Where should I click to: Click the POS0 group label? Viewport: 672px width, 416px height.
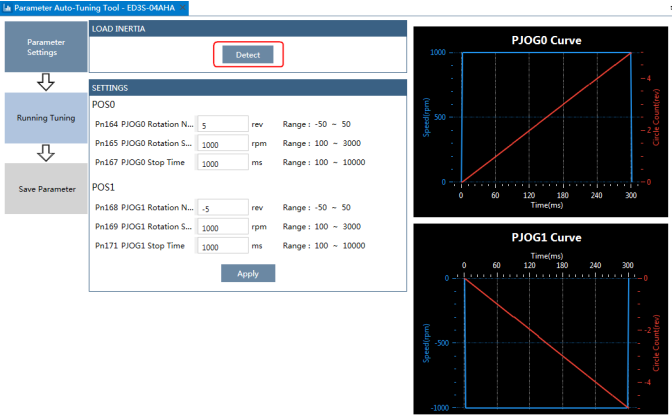pyautogui.click(x=103, y=105)
